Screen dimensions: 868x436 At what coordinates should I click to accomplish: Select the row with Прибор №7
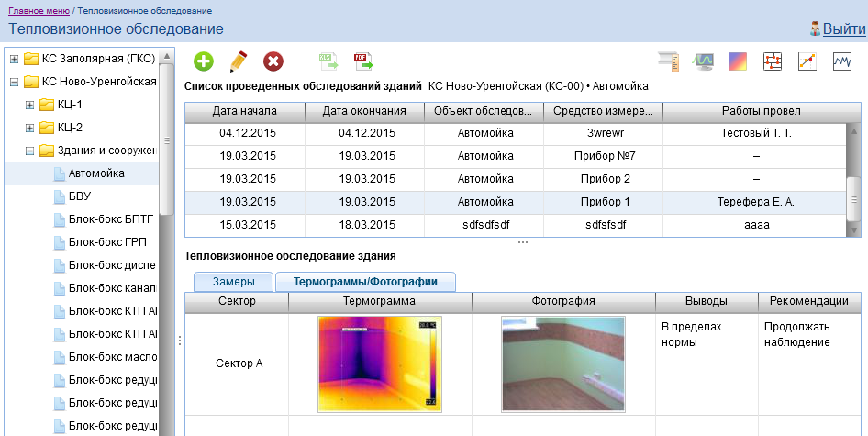coord(516,156)
